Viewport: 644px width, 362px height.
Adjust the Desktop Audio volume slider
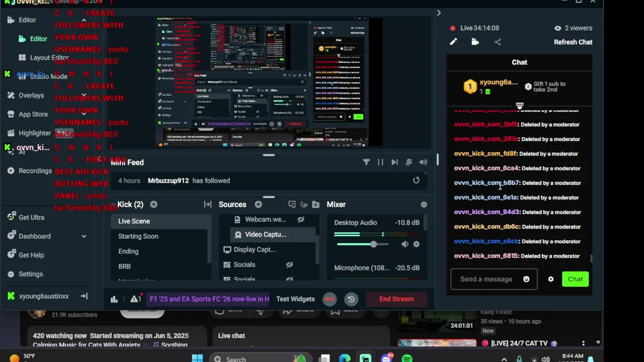point(373,244)
